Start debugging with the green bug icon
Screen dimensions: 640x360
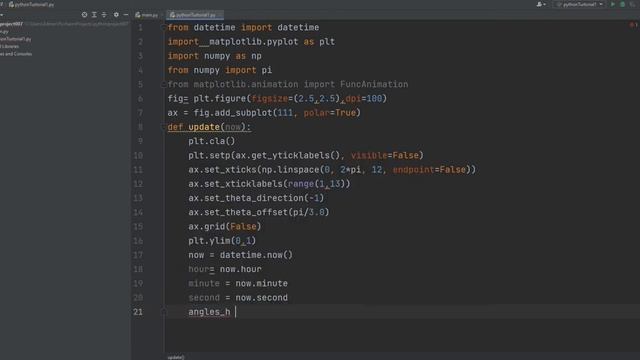pos(622,4)
